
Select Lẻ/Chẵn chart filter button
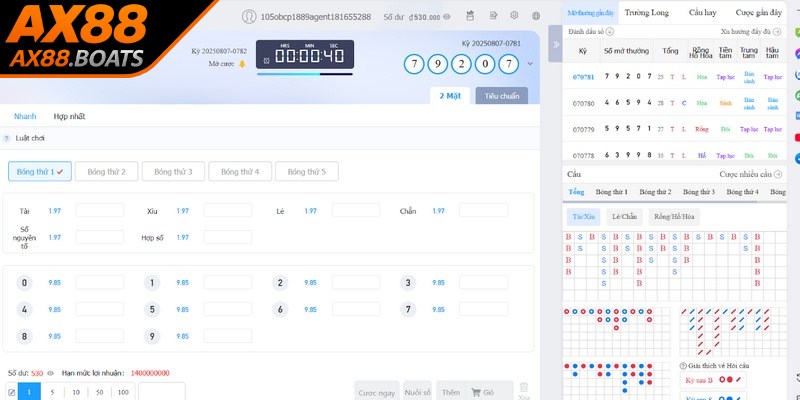coord(624,217)
